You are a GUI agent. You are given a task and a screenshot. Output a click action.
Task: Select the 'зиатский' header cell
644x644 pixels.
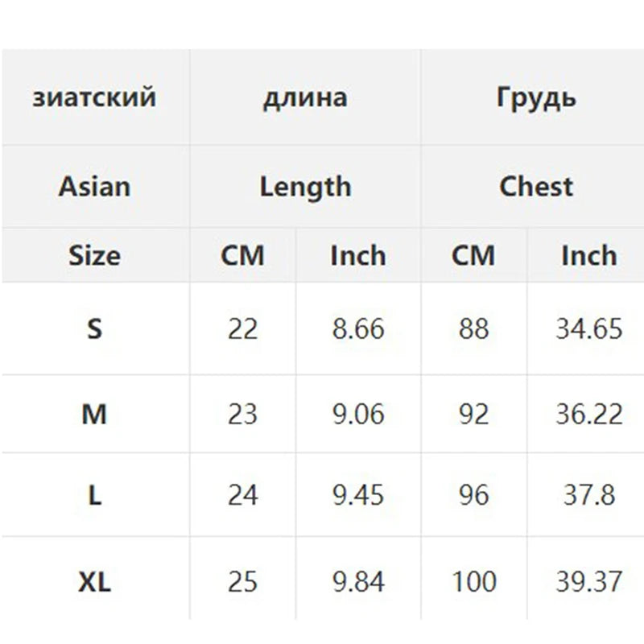pyautogui.click(x=94, y=98)
